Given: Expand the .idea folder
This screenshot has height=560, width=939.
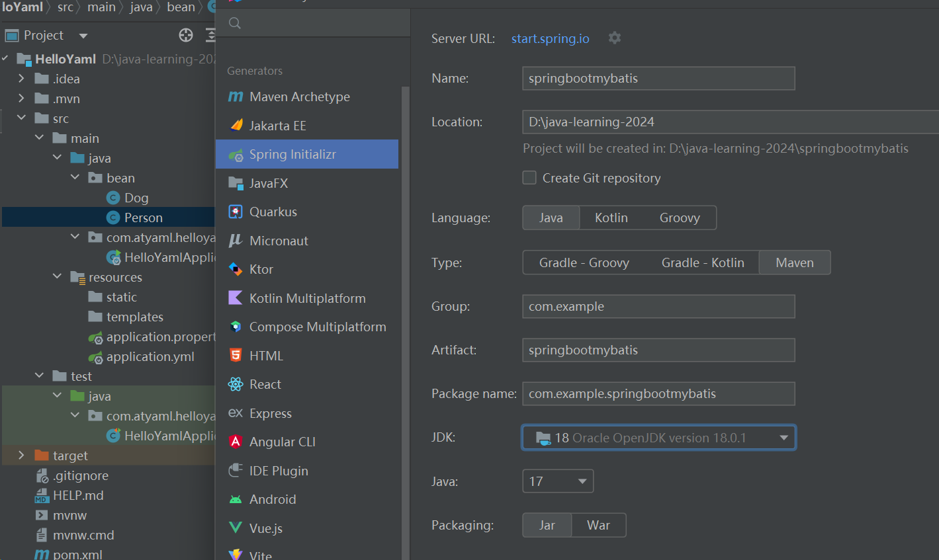Looking at the screenshot, I should tap(21, 79).
